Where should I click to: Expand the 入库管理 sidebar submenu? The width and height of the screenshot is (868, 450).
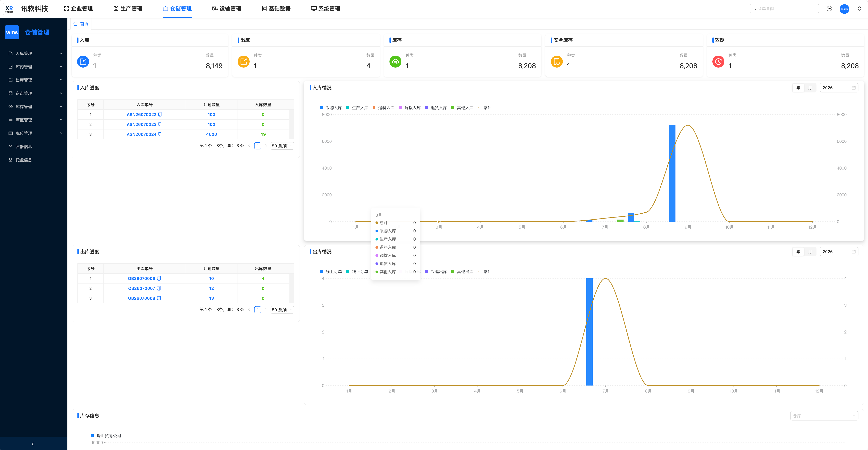[x=34, y=54]
